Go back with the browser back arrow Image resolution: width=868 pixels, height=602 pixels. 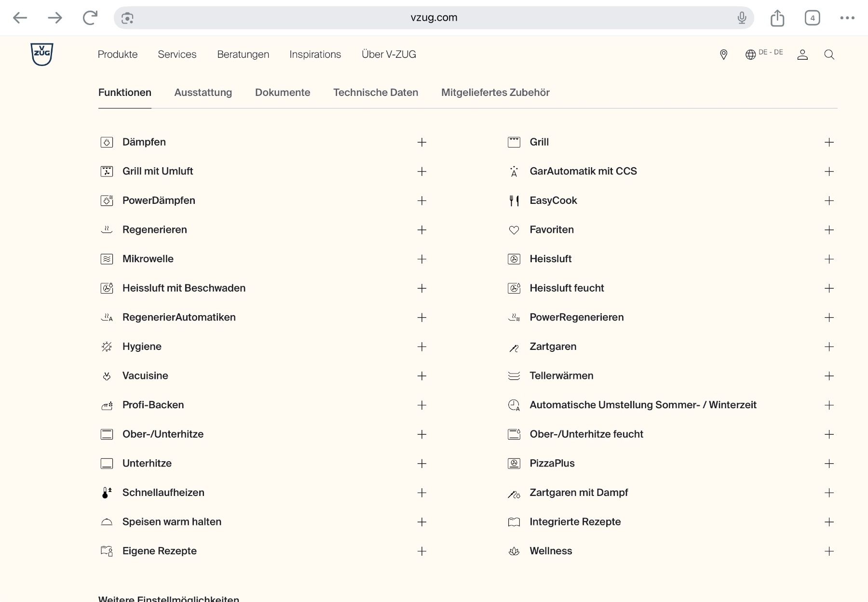point(20,18)
